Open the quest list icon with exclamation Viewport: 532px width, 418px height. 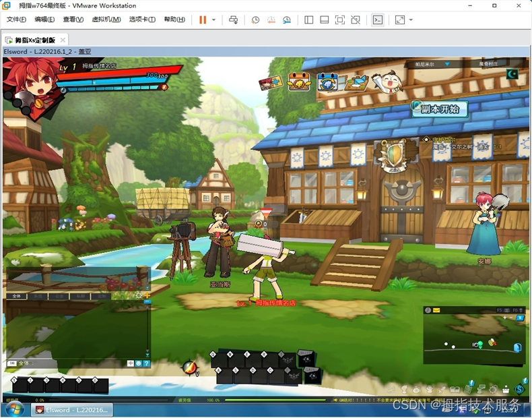pos(469,388)
